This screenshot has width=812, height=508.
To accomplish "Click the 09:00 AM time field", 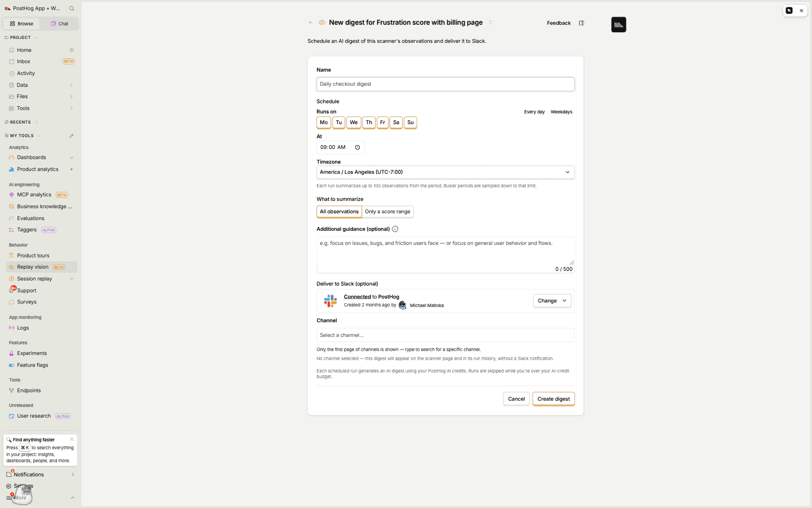I will pos(341,147).
